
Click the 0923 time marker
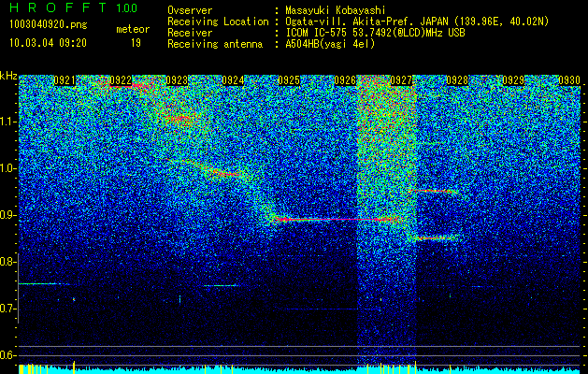(177, 80)
